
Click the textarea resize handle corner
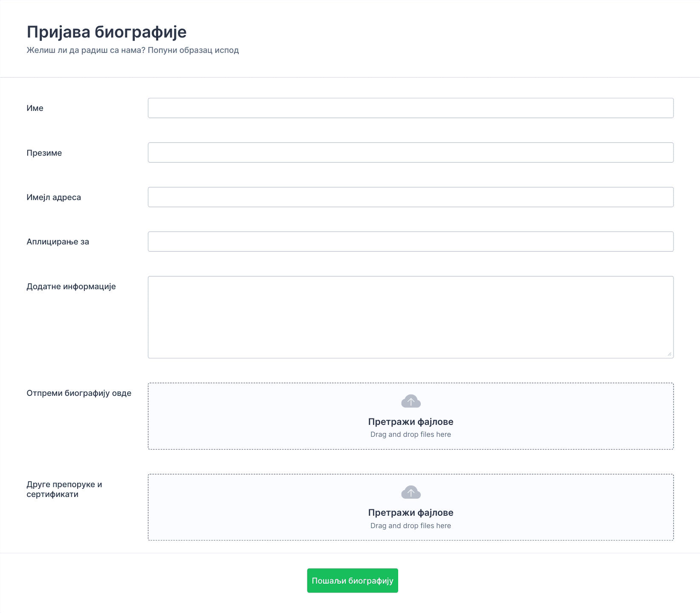669,354
